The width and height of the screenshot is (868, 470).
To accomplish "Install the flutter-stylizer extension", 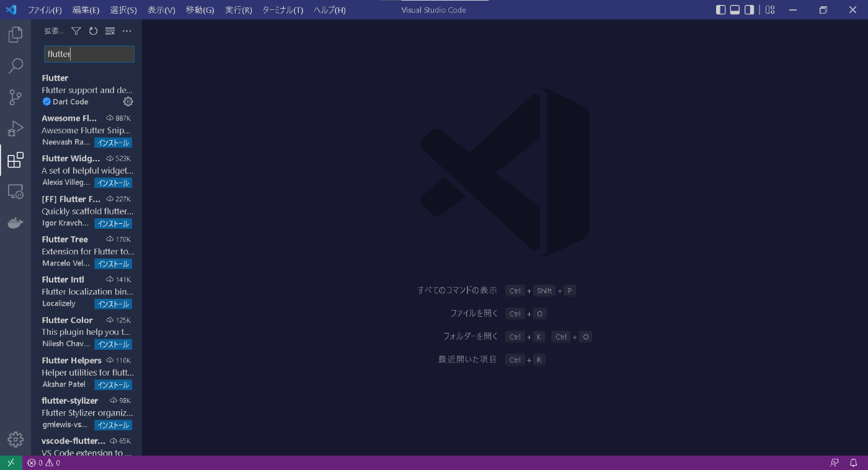I will tap(113, 425).
